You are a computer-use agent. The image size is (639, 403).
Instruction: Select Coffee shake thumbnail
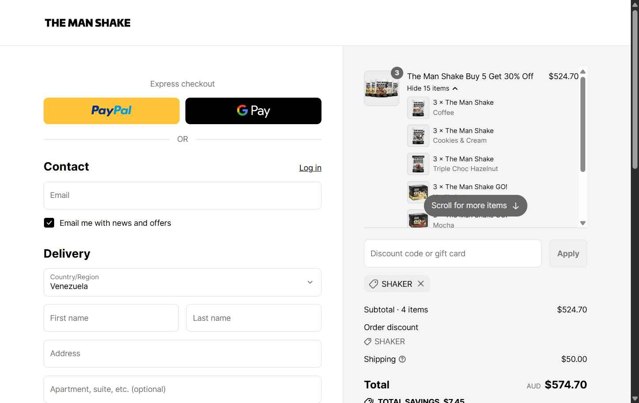(x=418, y=108)
